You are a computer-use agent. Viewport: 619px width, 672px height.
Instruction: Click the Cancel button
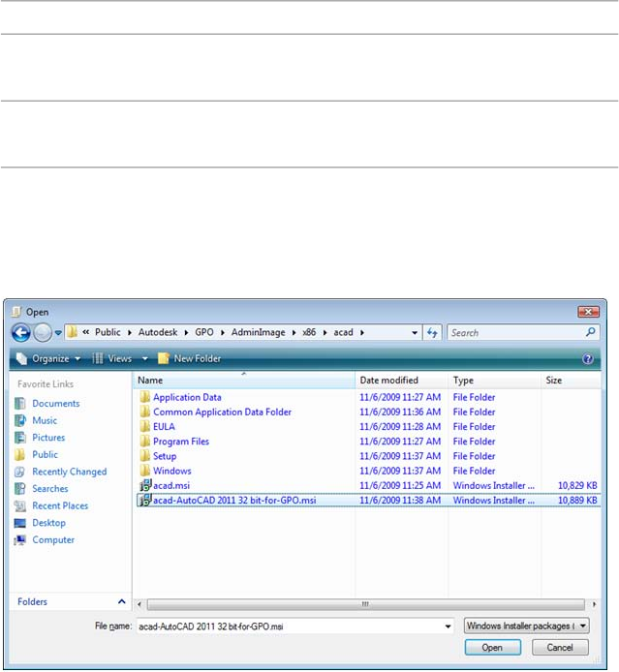pyautogui.click(x=560, y=647)
